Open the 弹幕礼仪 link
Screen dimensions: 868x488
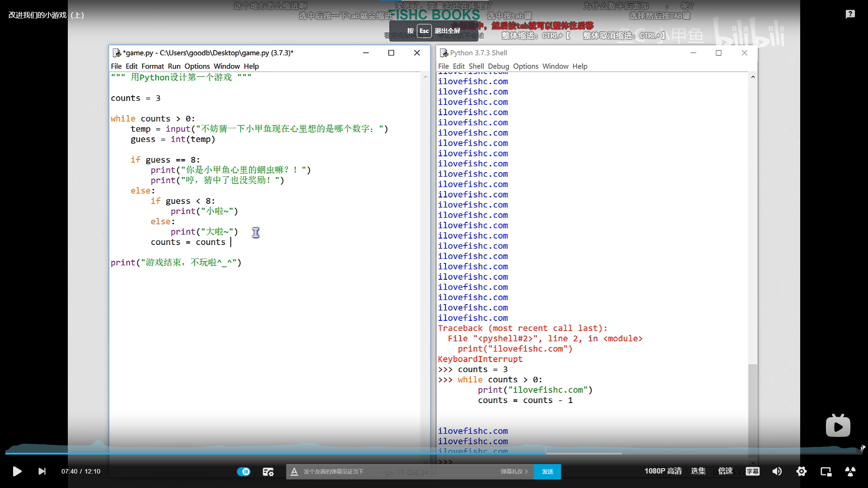(514, 471)
